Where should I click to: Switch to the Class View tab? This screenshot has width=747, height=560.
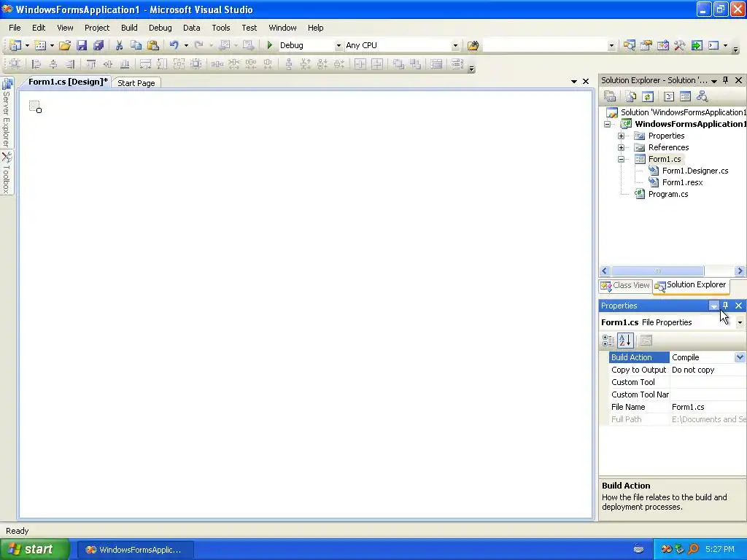coord(625,285)
